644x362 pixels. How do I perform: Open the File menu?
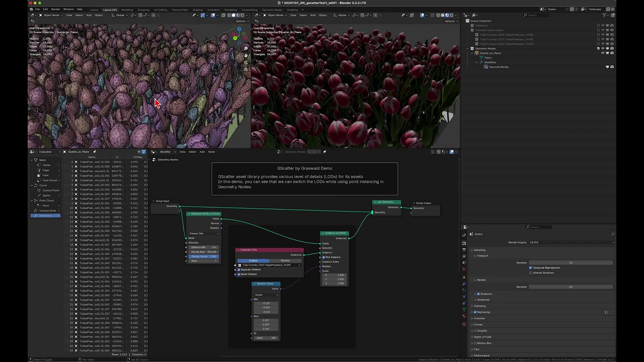37,9
